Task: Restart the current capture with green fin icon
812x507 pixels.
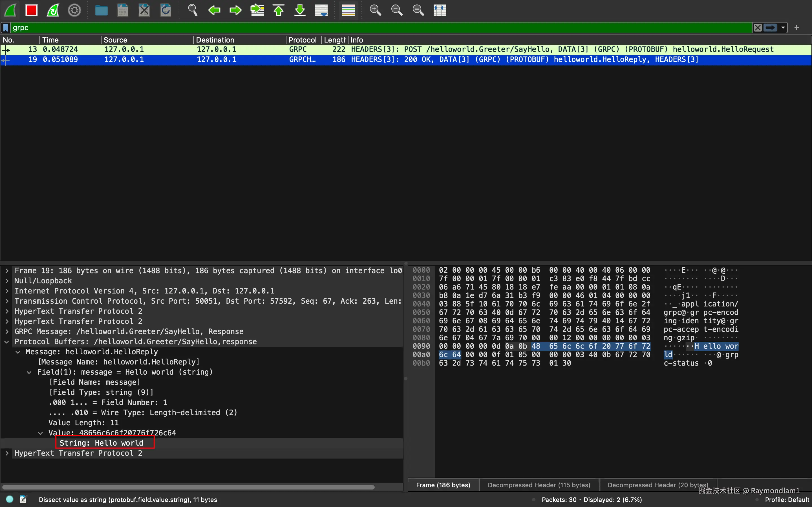Action: (x=53, y=10)
